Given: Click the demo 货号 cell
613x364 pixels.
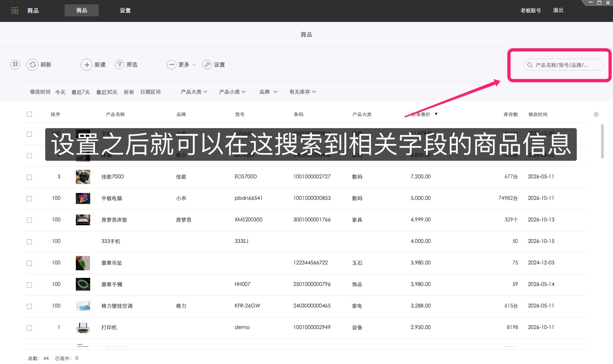Looking at the screenshot, I should coord(242,327).
